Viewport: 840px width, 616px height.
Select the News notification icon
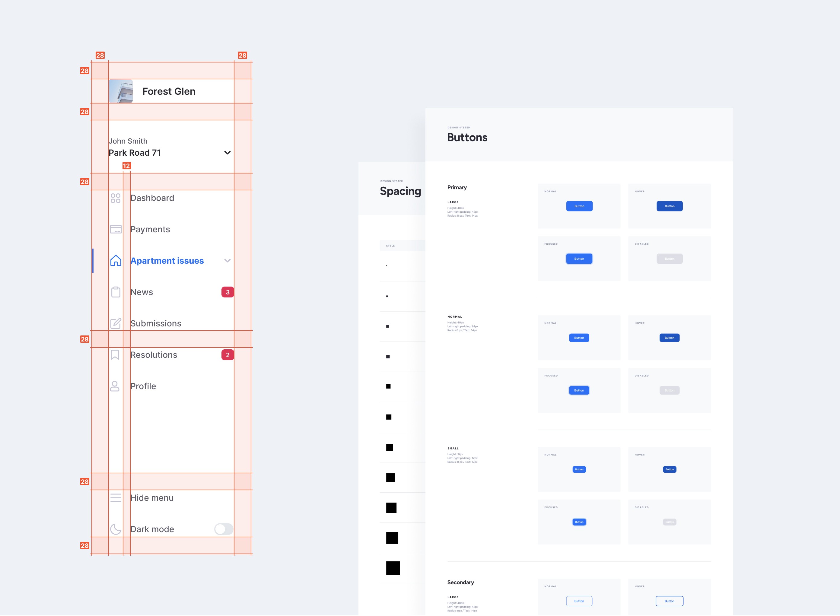[x=227, y=291]
